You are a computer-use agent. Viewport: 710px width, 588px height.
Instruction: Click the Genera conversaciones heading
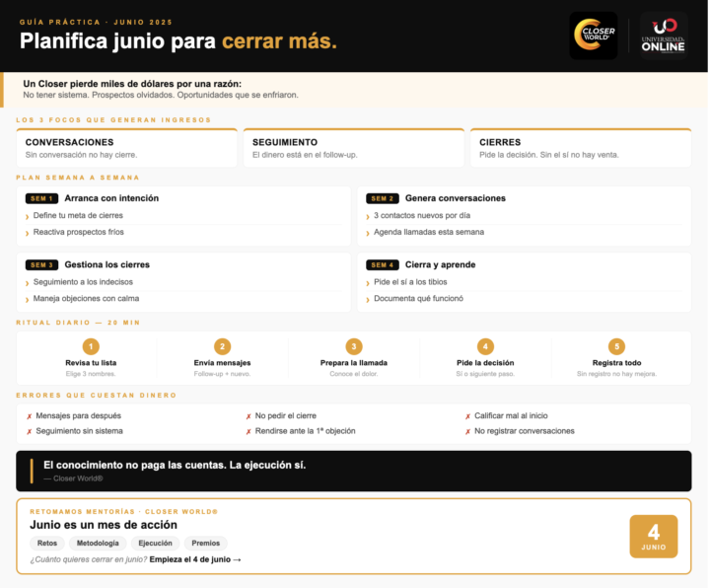[x=455, y=198]
